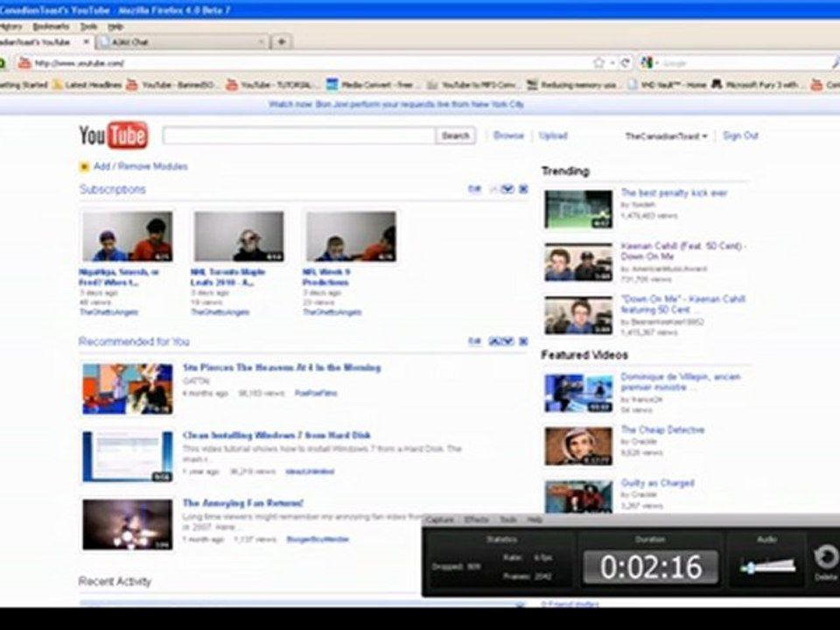Click Edit on the Subscriptions module
This screenshot has height=630, width=840.
tap(474, 189)
